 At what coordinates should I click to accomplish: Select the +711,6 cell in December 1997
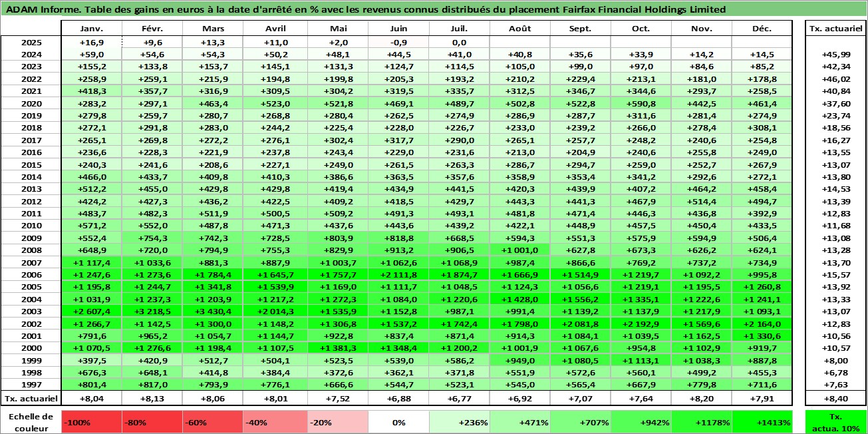click(762, 384)
